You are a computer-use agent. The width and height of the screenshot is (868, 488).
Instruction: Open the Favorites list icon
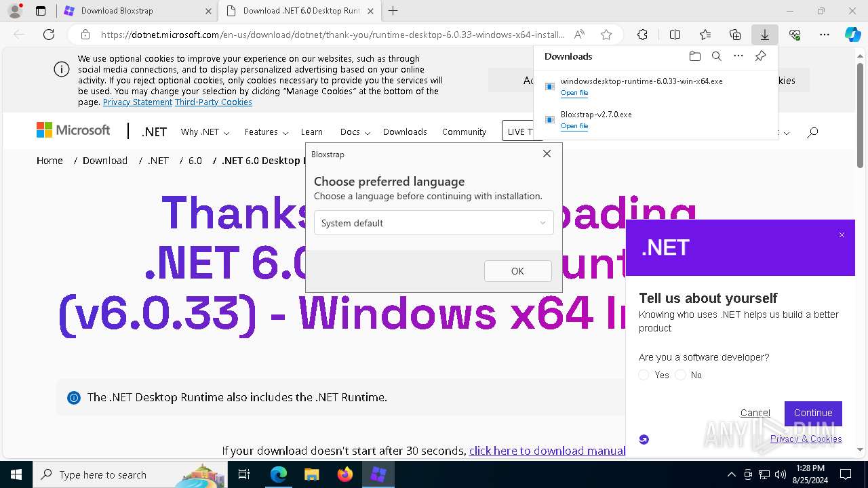tap(705, 35)
